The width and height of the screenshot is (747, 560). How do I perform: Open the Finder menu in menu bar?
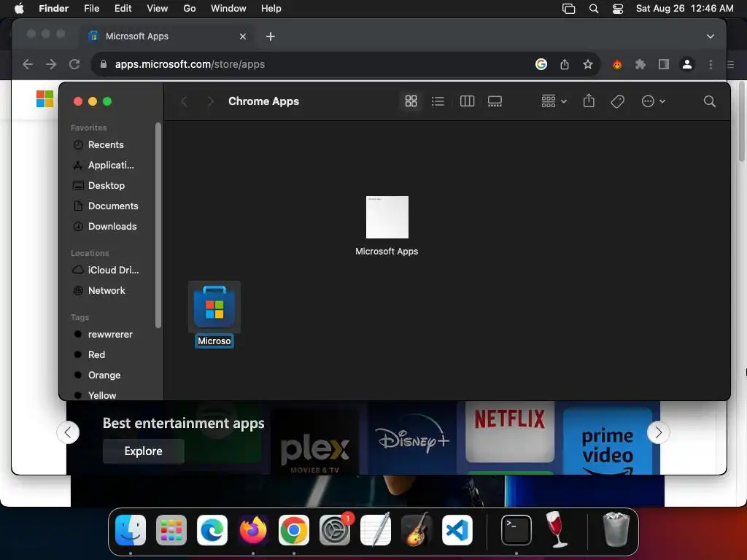pyautogui.click(x=53, y=9)
